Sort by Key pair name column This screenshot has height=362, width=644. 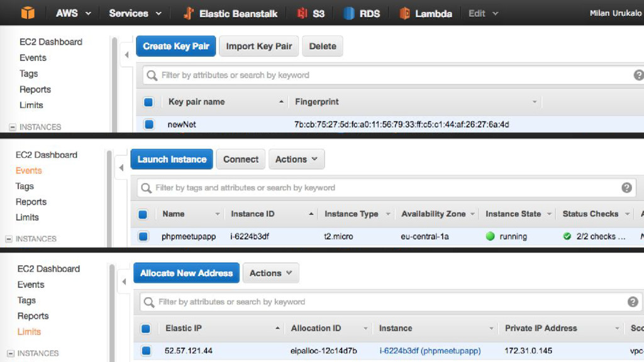(x=196, y=102)
